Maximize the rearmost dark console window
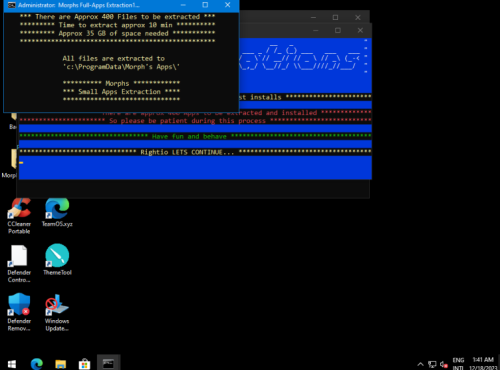 point(335,17)
